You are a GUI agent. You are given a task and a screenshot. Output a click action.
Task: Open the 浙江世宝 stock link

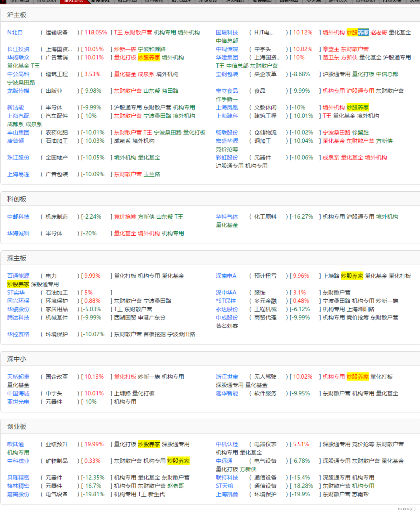point(227,377)
